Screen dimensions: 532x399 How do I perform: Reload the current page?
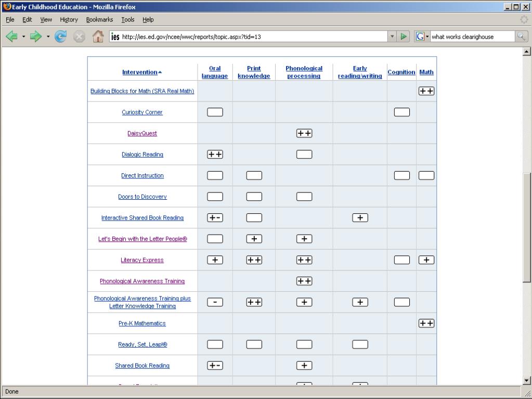click(60, 36)
